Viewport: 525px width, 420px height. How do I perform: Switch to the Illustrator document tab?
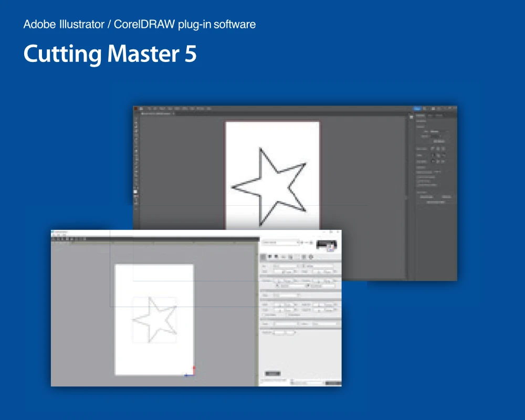click(x=157, y=113)
